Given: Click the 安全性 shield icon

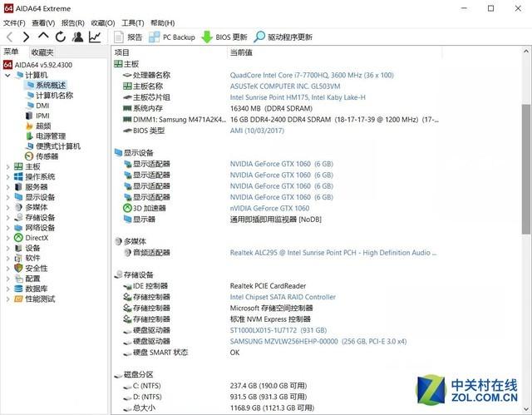Looking at the screenshot, I should (18, 268).
